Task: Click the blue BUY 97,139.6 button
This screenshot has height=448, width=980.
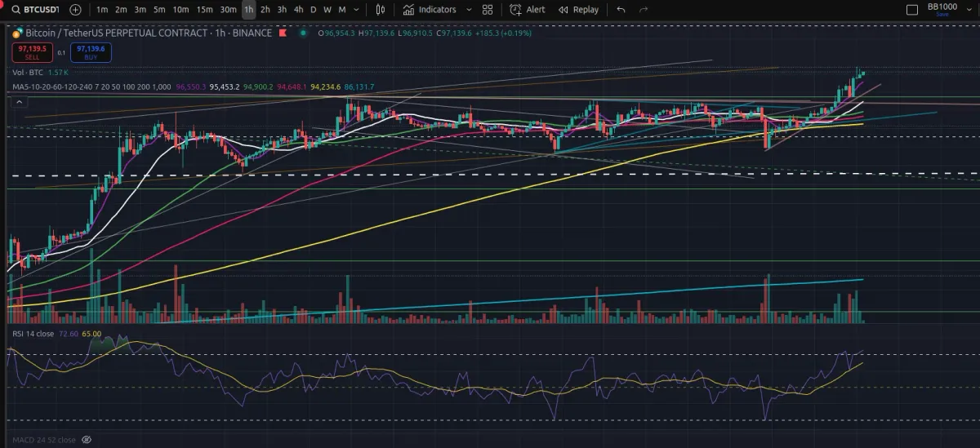Action: pyautogui.click(x=91, y=52)
